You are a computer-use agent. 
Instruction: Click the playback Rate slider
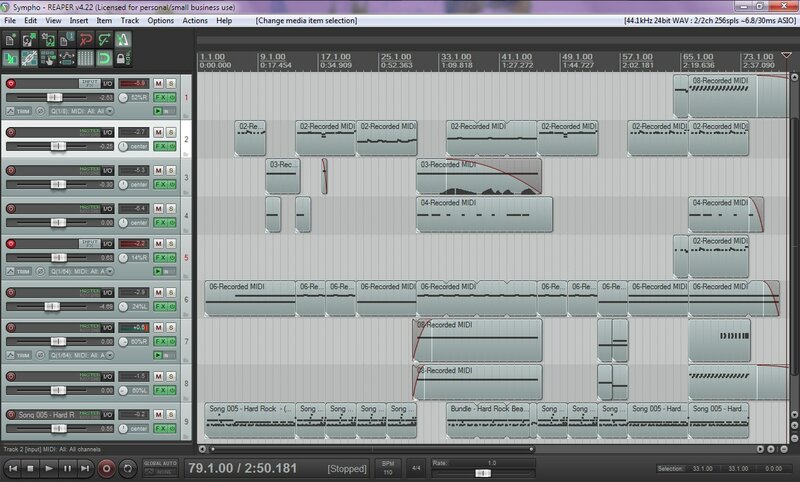pyautogui.click(x=480, y=472)
